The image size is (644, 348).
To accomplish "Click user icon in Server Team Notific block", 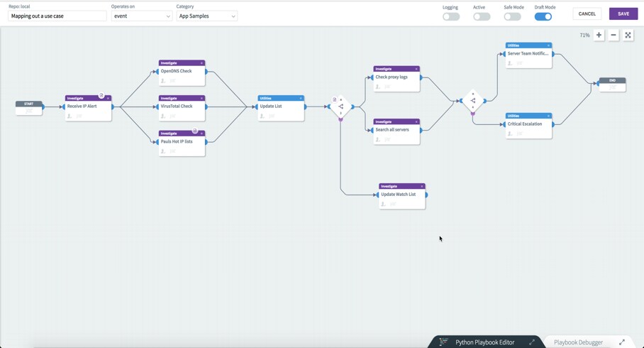I will [510, 63].
